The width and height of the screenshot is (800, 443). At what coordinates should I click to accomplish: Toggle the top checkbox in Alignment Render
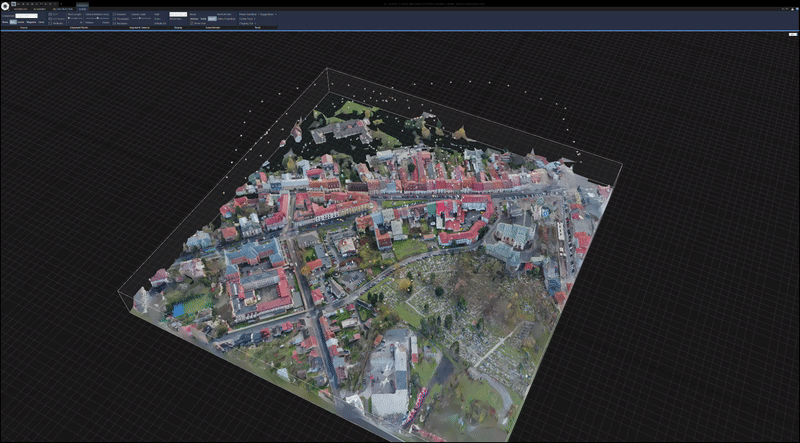[x=51, y=14]
